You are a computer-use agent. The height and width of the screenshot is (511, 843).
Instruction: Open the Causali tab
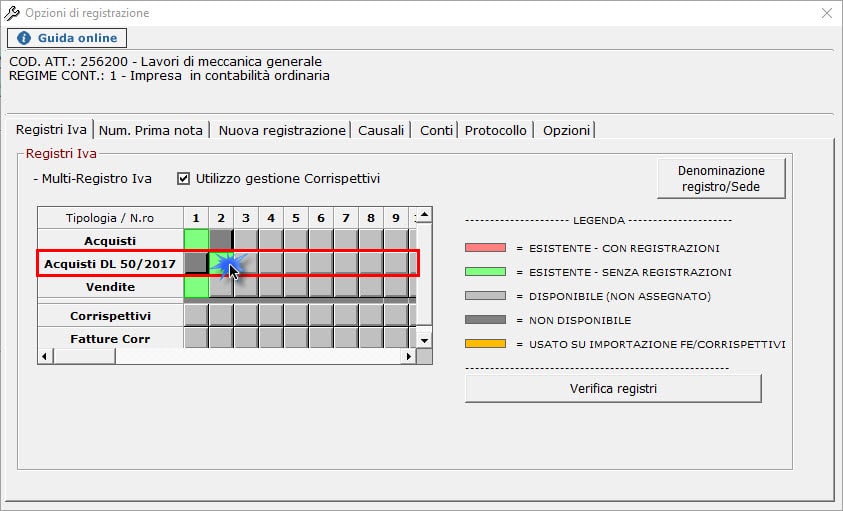tap(381, 130)
